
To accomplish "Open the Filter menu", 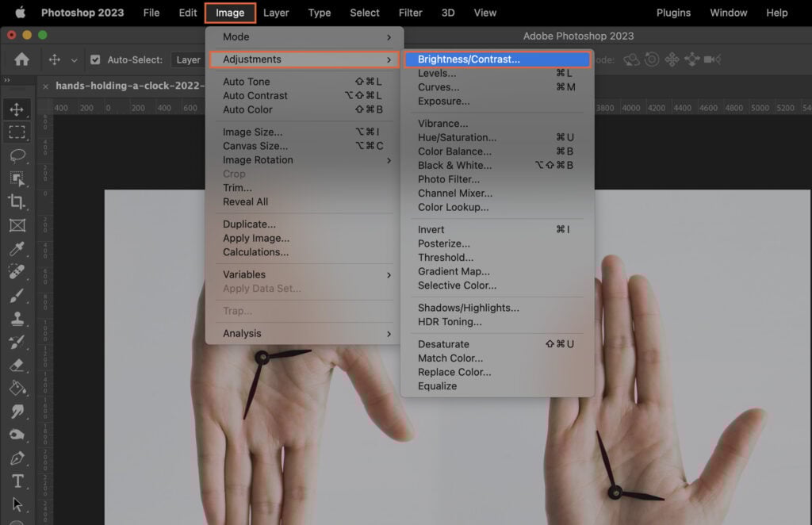I will 410,12.
